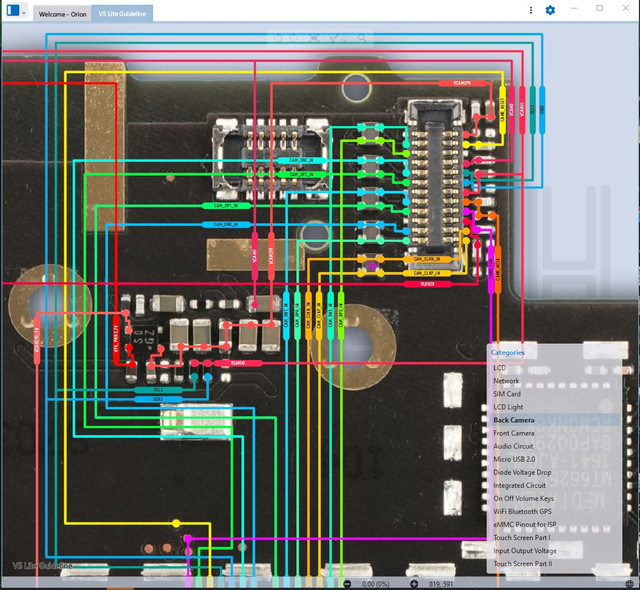Click the Categories panel header
This screenshot has width=640, height=590.
(x=508, y=353)
